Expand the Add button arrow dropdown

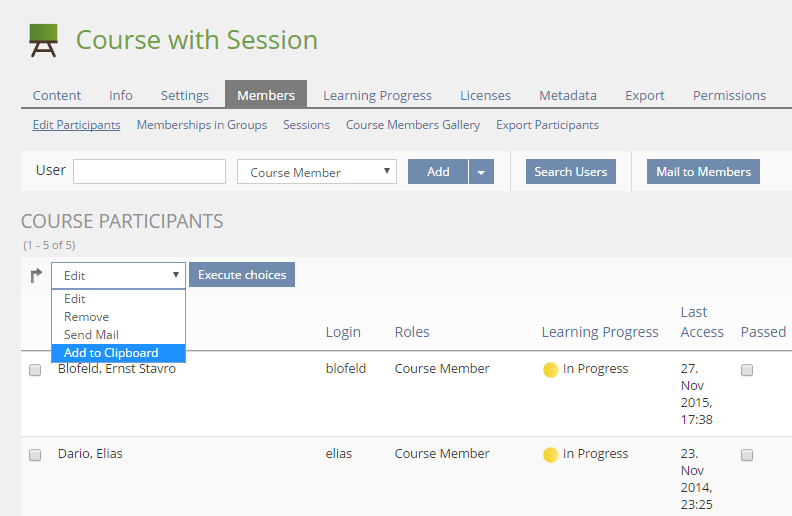[481, 172]
